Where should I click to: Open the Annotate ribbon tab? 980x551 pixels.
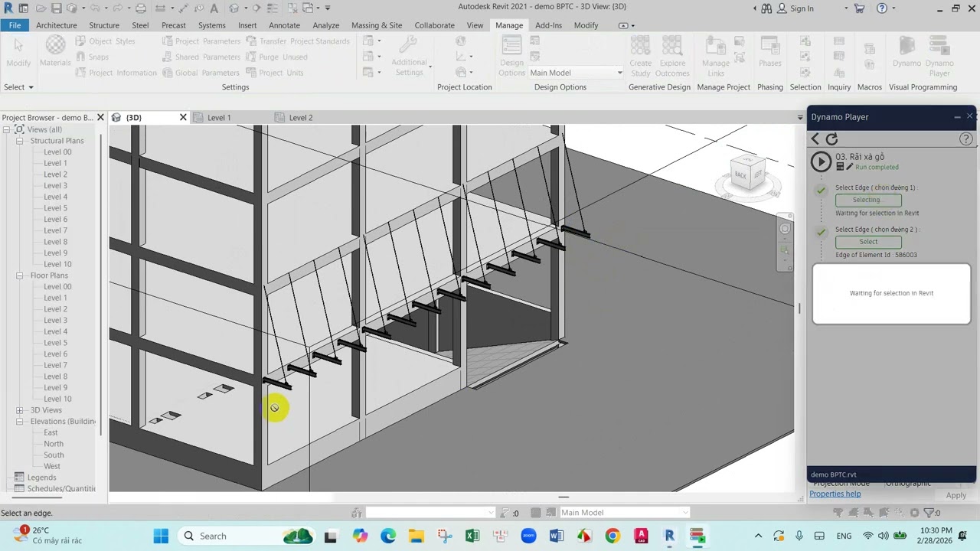point(284,25)
